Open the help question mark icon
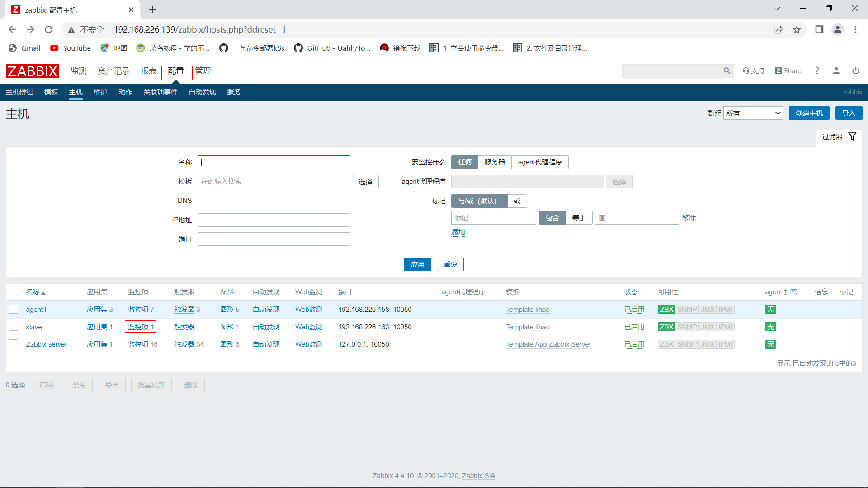Image resolution: width=868 pixels, height=488 pixels. (817, 71)
